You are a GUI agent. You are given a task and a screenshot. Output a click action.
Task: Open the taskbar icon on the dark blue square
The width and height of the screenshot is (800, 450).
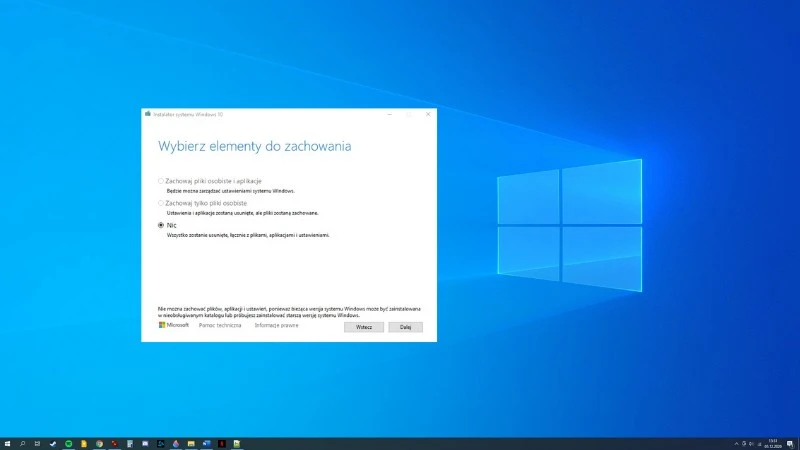(160, 444)
